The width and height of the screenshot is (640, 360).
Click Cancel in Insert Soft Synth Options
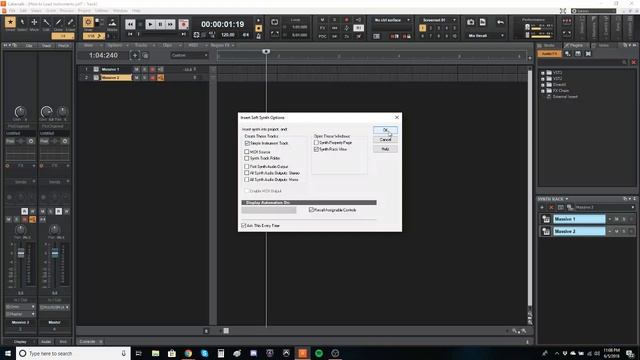[385, 140]
